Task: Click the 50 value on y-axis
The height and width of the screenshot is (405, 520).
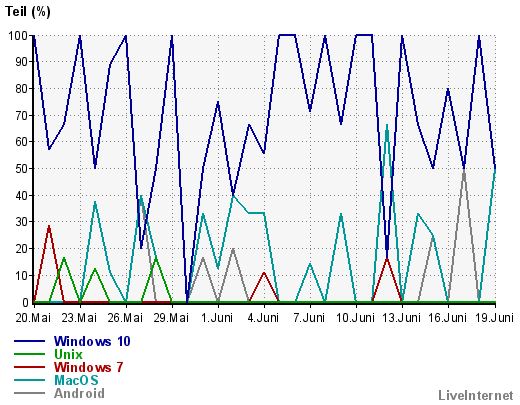Action: (x=22, y=169)
